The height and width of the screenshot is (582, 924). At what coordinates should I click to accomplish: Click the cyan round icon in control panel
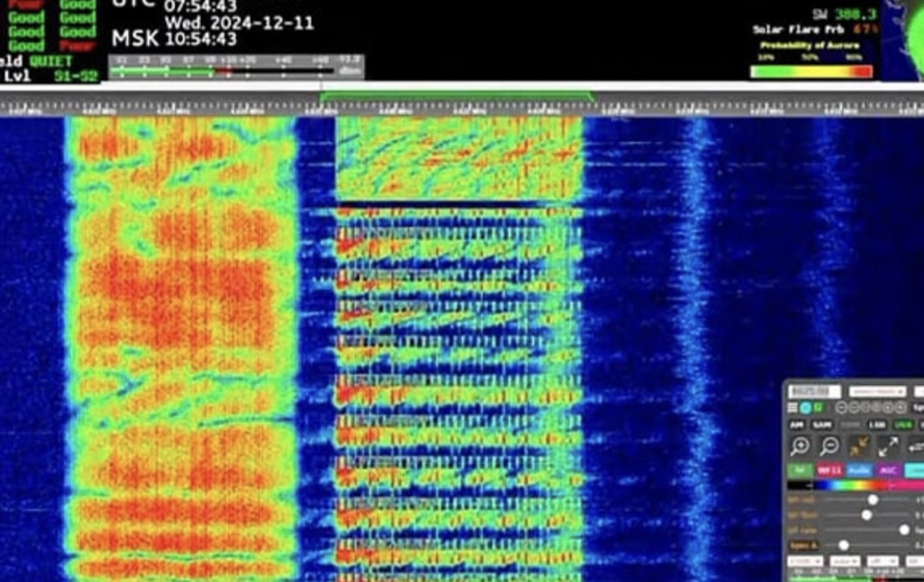(x=805, y=408)
